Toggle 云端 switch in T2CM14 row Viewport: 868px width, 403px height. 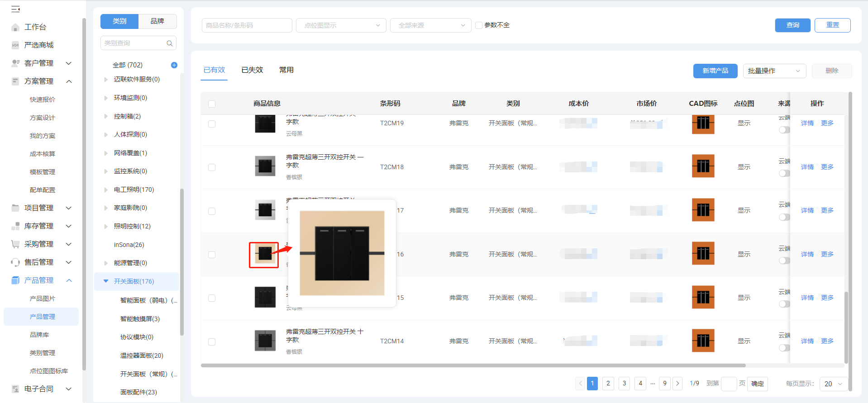pyautogui.click(x=784, y=348)
